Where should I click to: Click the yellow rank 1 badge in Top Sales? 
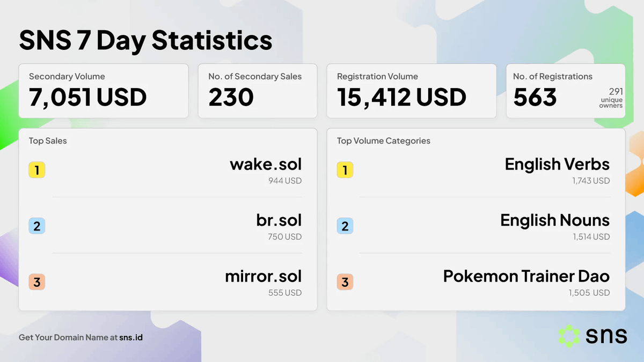36,171
